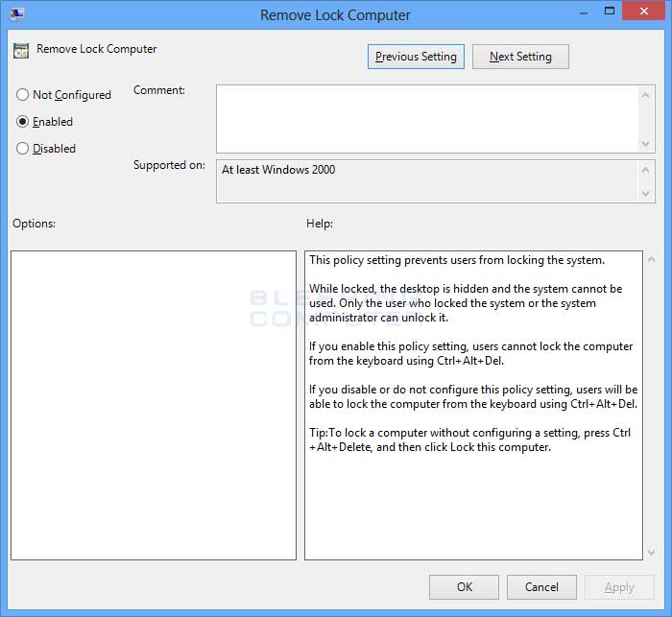
Task: Click help text 'This policy setting prevents users'
Action: (x=457, y=260)
